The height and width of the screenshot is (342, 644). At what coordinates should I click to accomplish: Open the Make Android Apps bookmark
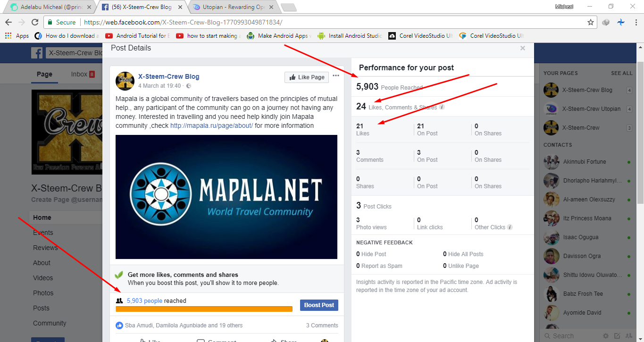[279, 36]
